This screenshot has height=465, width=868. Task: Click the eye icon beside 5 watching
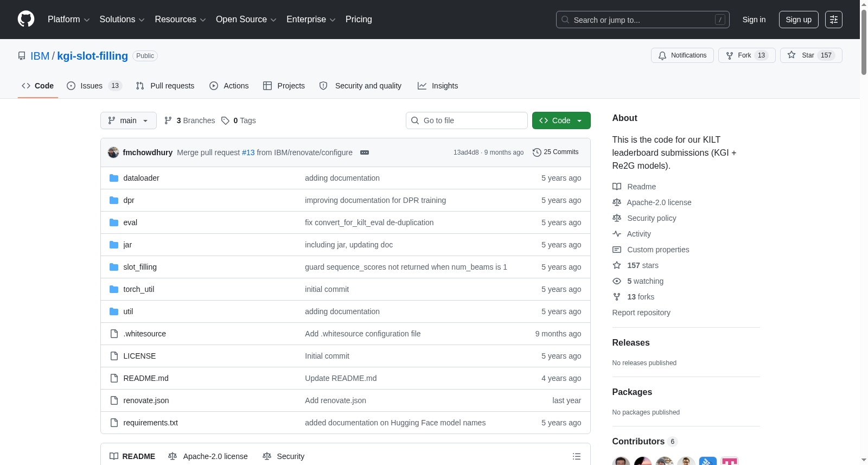point(617,281)
